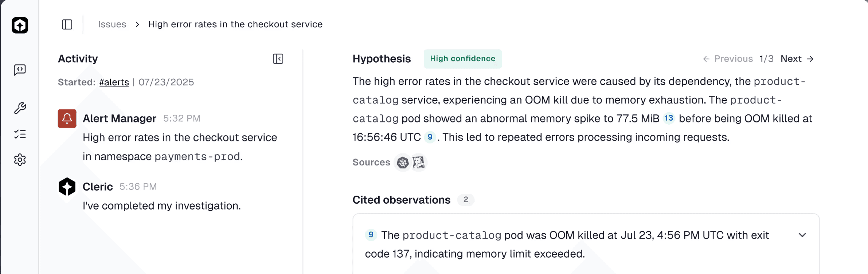Click the Cleric logo in sidebar
This screenshot has height=274, width=868.
(20, 25)
